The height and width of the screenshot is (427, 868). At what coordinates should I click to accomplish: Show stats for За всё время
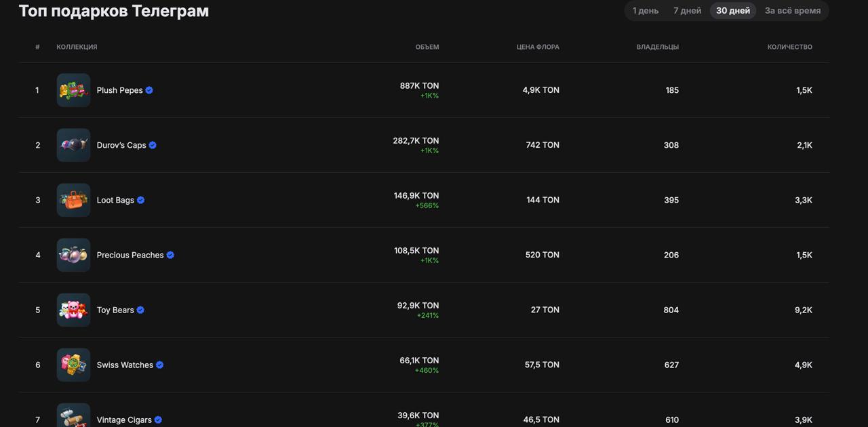coord(793,11)
